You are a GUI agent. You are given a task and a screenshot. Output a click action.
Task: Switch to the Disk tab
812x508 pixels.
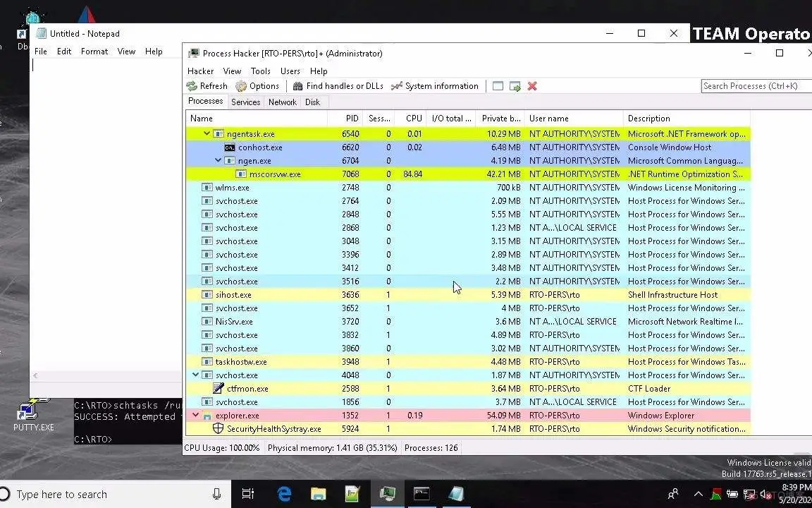[312, 102]
